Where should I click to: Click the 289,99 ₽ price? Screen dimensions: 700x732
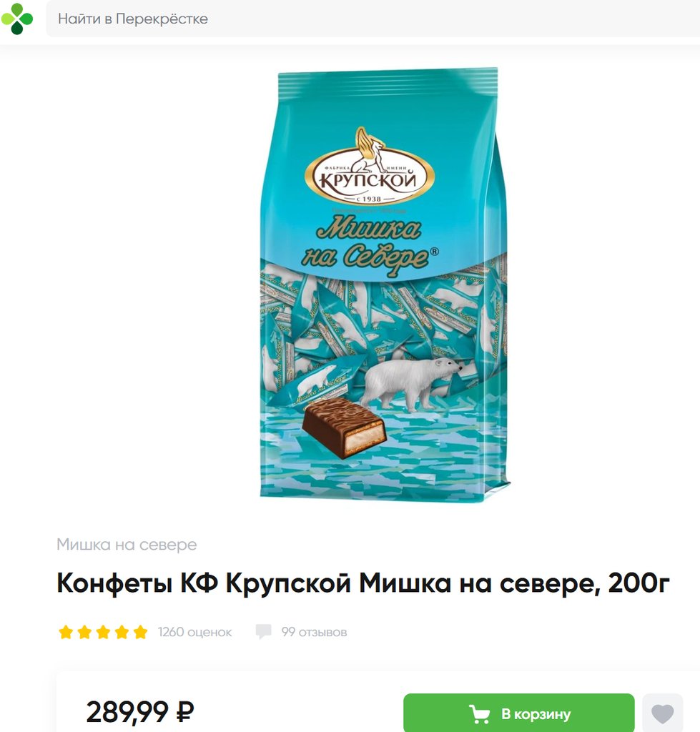140,712
